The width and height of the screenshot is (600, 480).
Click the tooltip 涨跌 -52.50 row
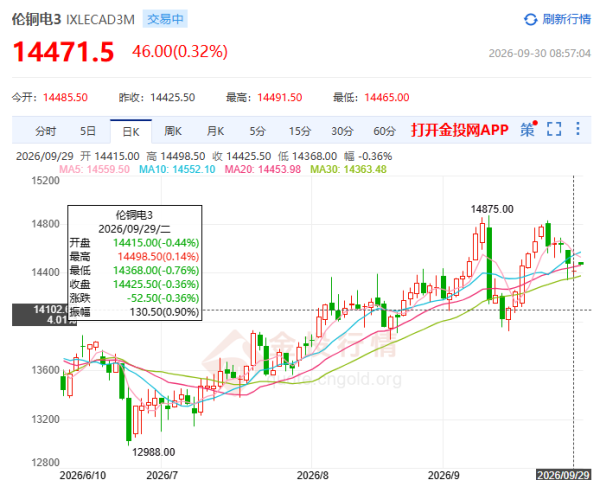pos(134,298)
